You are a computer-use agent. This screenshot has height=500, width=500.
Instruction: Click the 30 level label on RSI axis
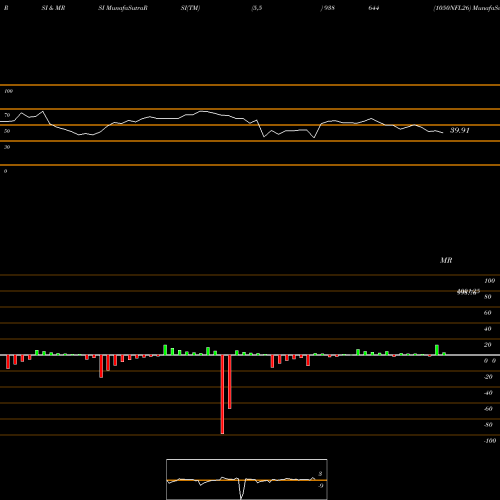(x=7, y=147)
